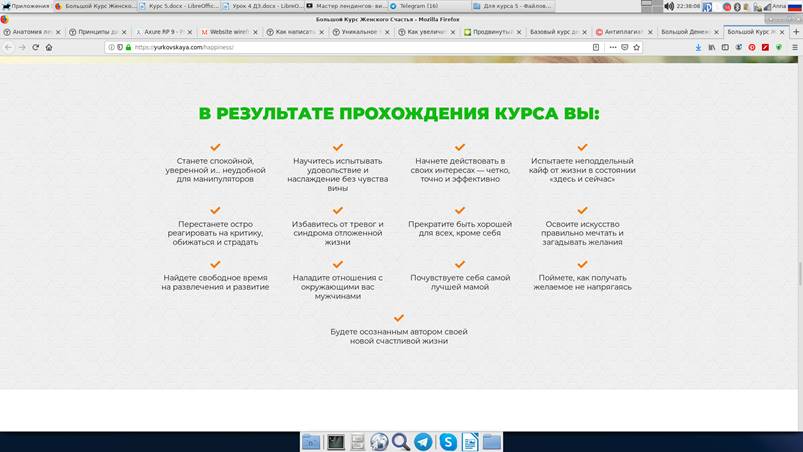Open the page actions three-dots menu
803x452 pixels.
(611, 47)
